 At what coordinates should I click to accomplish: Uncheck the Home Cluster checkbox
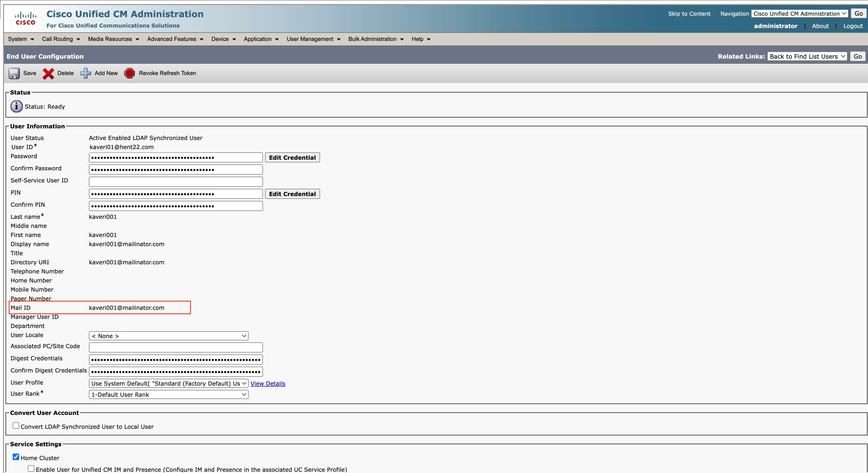(16, 457)
